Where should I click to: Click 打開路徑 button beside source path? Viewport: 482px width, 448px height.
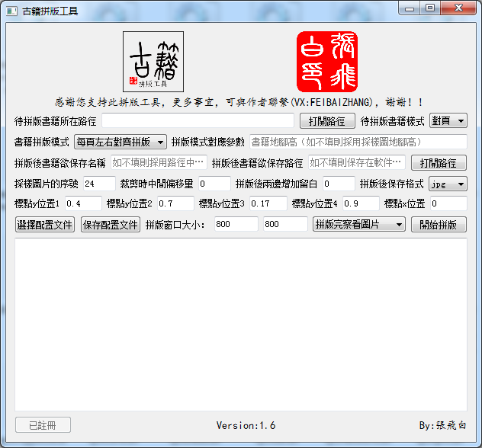tap(326, 121)
